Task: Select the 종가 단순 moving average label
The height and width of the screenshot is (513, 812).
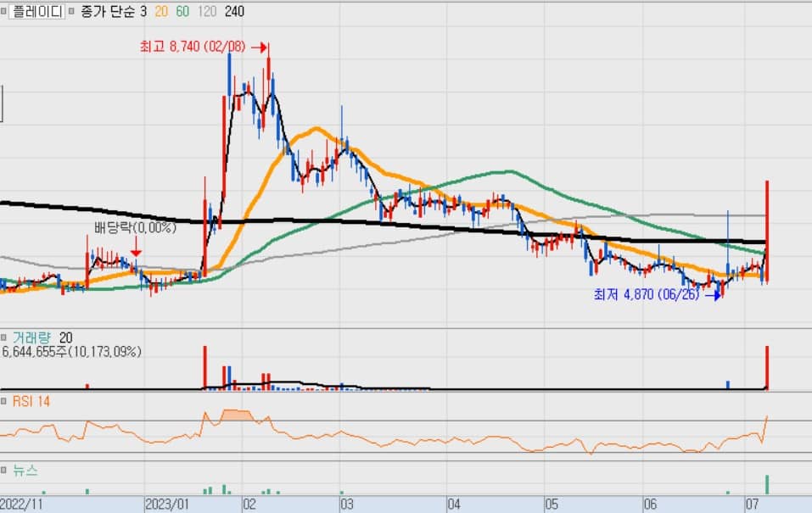Action: pos(109,11)
